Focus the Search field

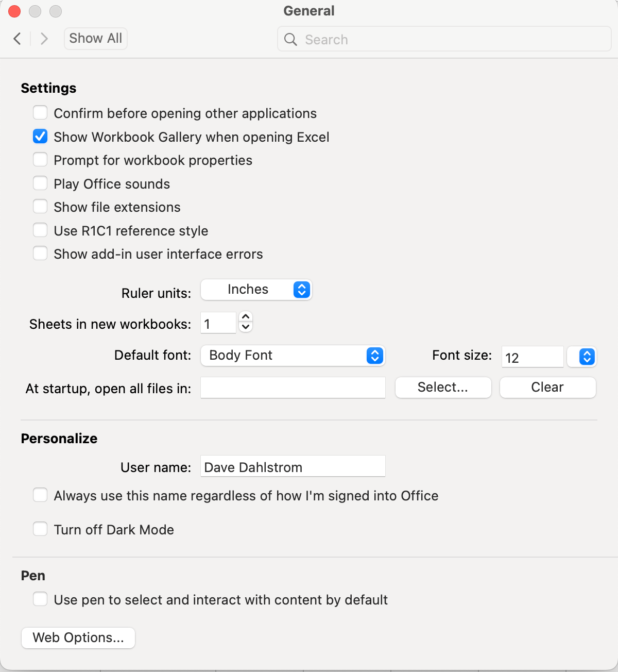(x=444, y=39)
